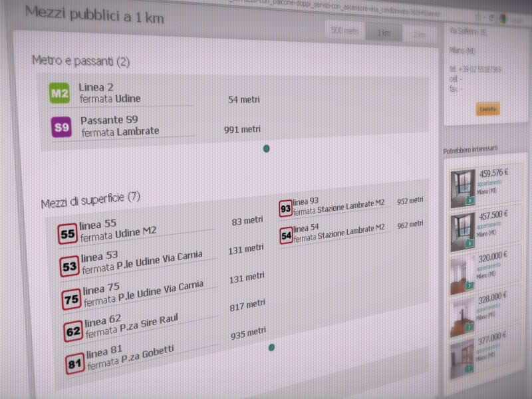Image resolution: width=532 pixels, height=399 pixels.
Task: Click the bus line 93 badge
Action: [286, 209]
